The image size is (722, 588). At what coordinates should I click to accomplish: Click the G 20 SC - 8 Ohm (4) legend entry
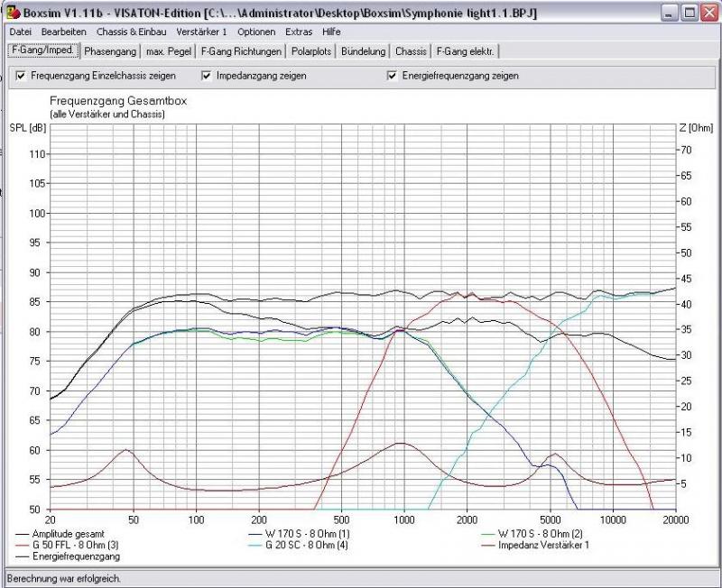[298, 545]
